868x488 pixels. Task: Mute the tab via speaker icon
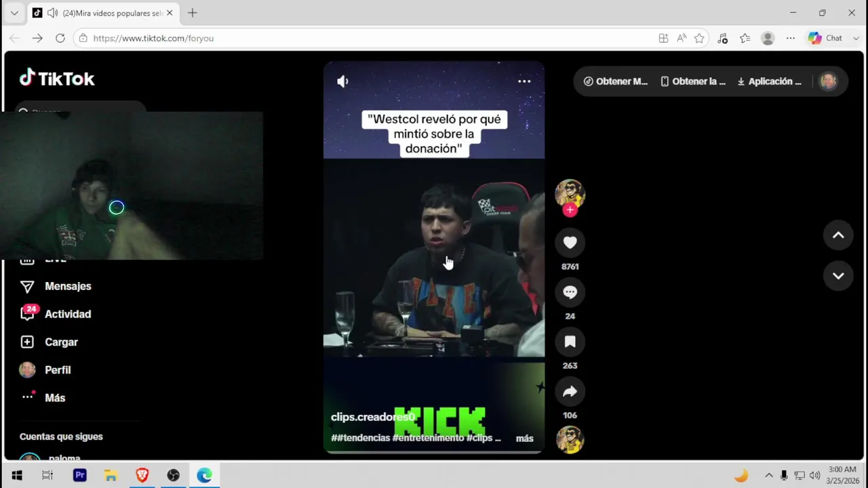click(x=52, y=13)
